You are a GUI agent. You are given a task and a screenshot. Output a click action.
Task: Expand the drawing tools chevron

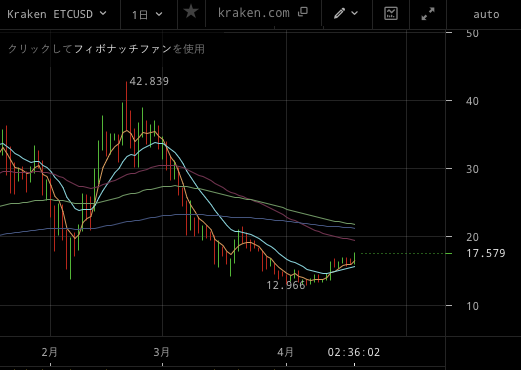tap(355, 13)
